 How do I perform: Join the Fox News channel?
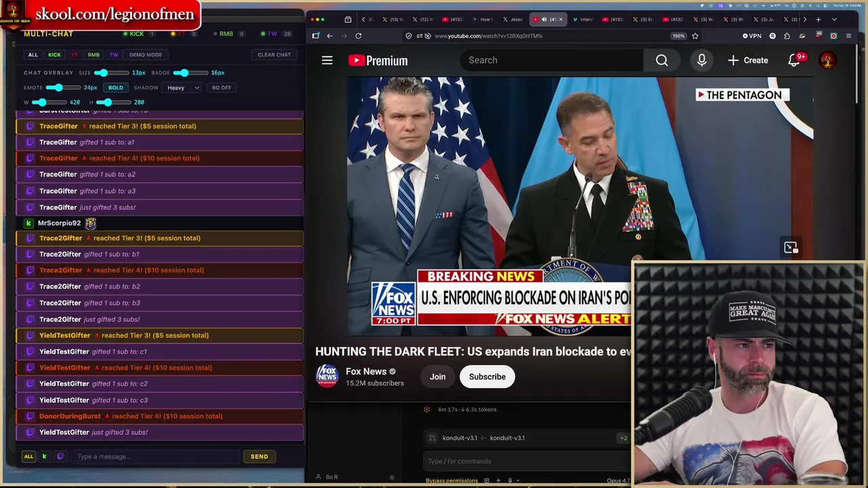pos(437,377)
